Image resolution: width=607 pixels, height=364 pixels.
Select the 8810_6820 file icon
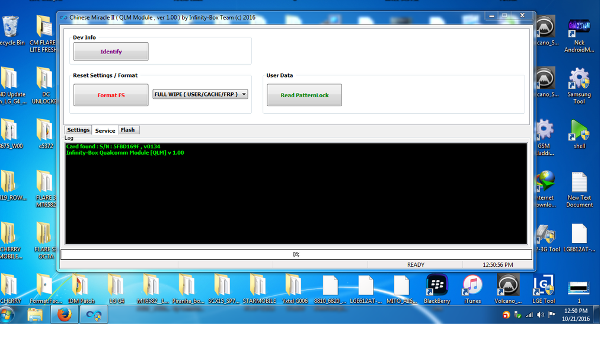330,289
